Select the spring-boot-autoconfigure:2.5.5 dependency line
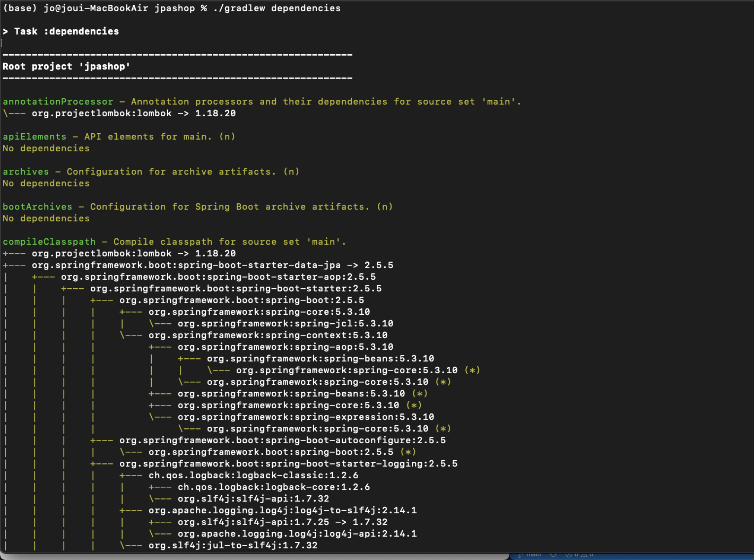The width and height of the screenshot is (754, 560). [x=282, y=440]
